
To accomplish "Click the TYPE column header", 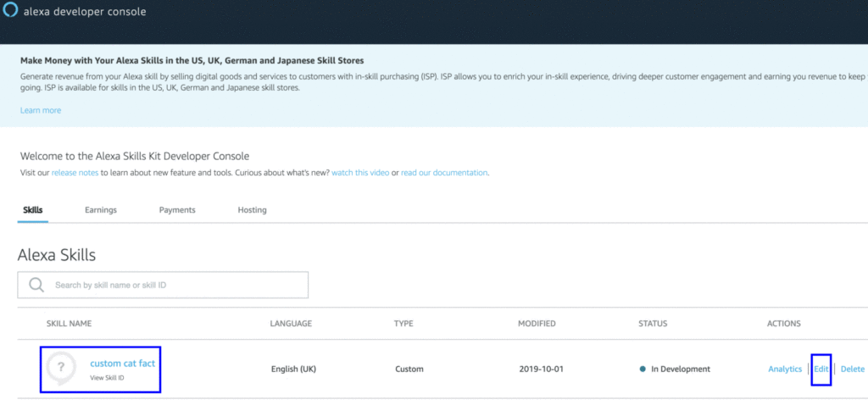I will click(403, 323).
